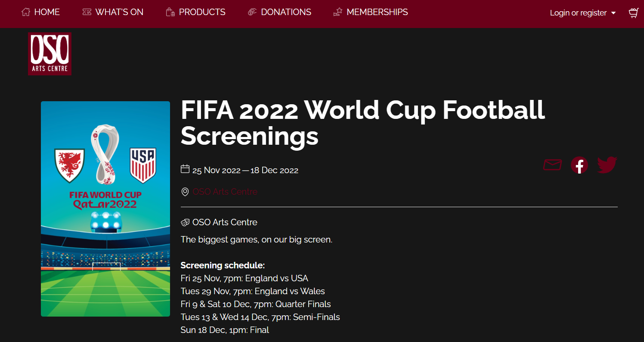
Task: Click the ticket icon beside What's On
Action: (87, 12)
